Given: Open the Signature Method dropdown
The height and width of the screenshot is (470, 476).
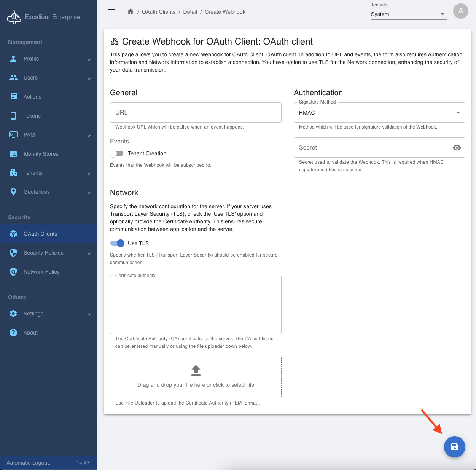Looking at the screenshot, I should click(379, 113).
